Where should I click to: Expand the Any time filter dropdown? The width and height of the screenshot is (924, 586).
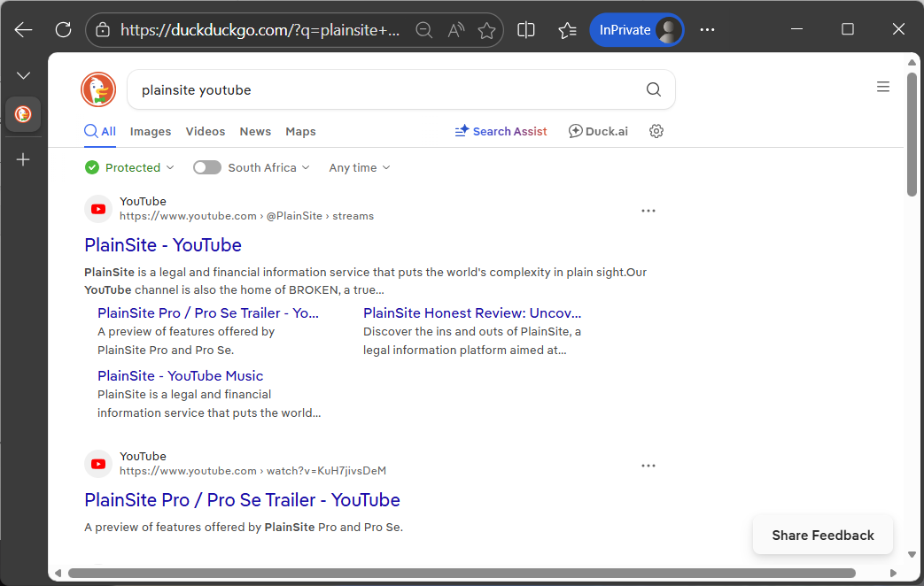359,167
